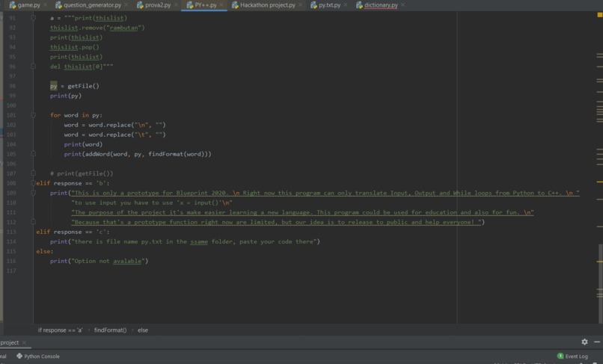The image size is (603, 364).
Task: Click the else: keyword on line 115
Action: (45, 251)
